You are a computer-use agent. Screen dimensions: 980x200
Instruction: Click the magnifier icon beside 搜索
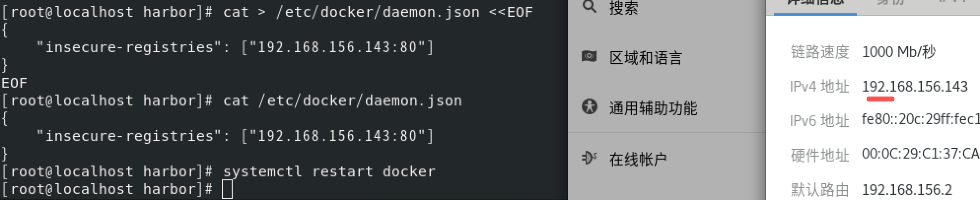[589, 7]
